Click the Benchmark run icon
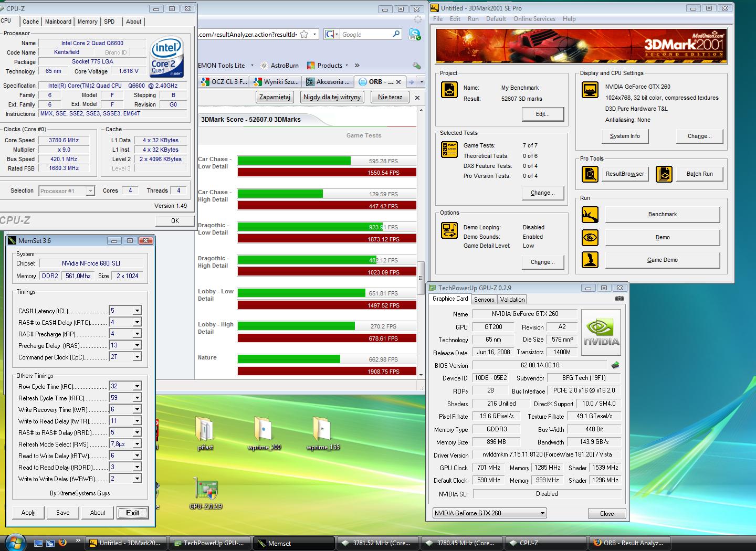Image resolution: width=756 pixels, height=551 pixels. pyautogui.click(x=590, y=215)
